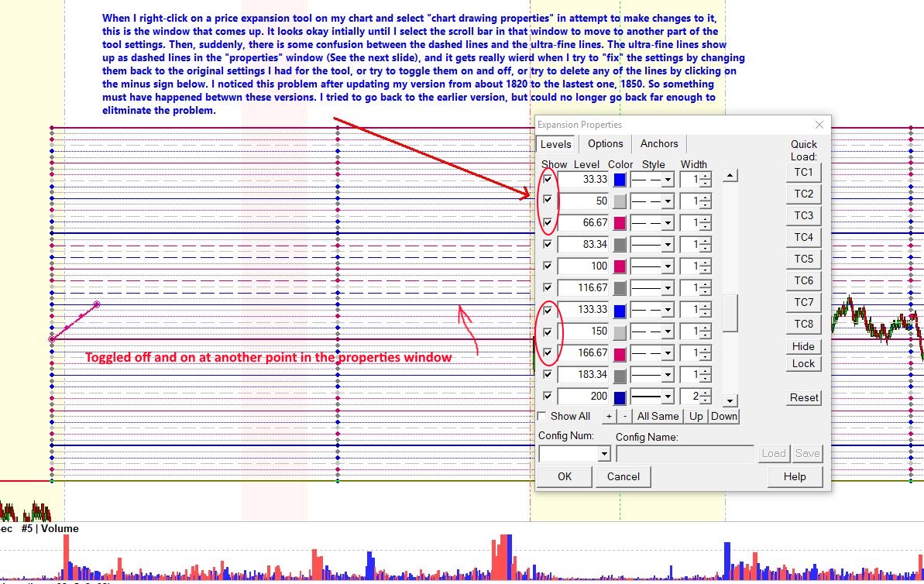Viewport: 924px width, 584px height.
Task: Pick crimson swatch for level 66.67
Action: coord(620,223)
